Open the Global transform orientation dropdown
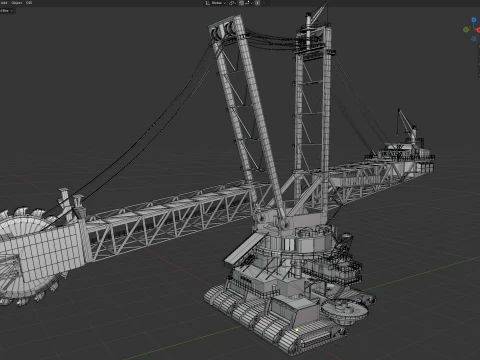Image resolution: width=480 pixels, height=360 pixels. [x=216, y=3]
